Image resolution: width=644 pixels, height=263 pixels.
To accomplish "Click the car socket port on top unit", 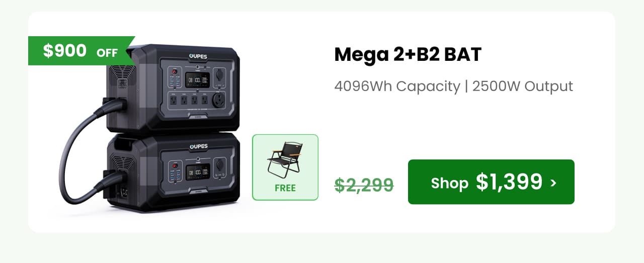I will click(220, 73).
